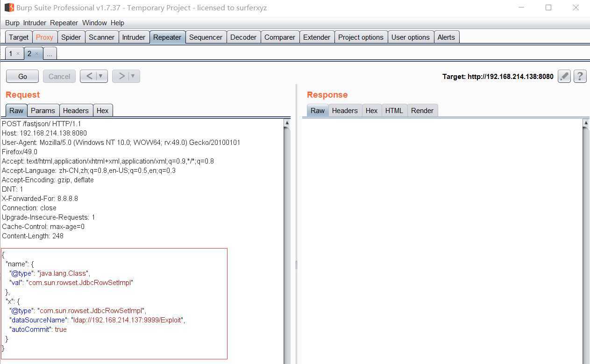This screenshot has height=364, width=590.
Task: Click the "Host: 192.168.214.138:8080" header line
Action: [x=44, y=133]
